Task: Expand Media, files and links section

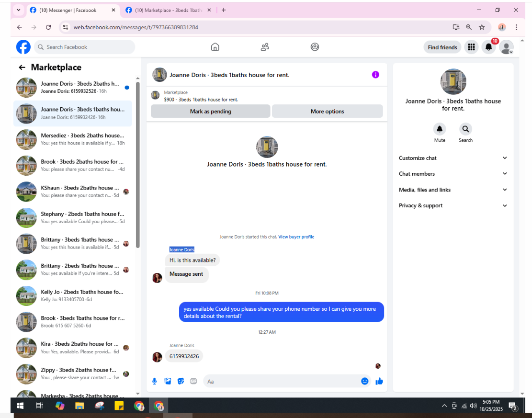Action: pyautogui.click(x=453, y=190)
